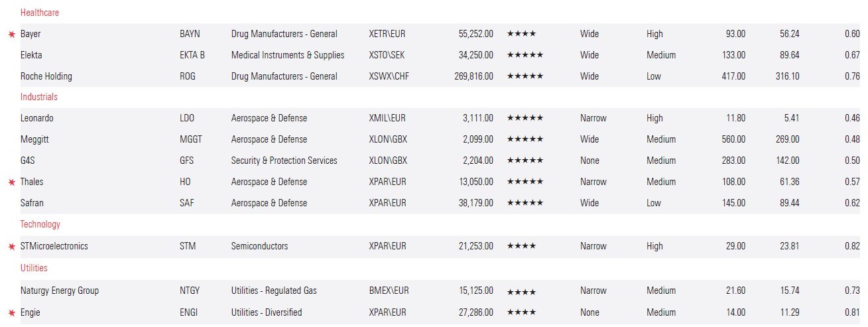Click the red star beside STMicroelectronics
Image resolution: width=868 pixels, height=327 pixels.
click(11, 247)
